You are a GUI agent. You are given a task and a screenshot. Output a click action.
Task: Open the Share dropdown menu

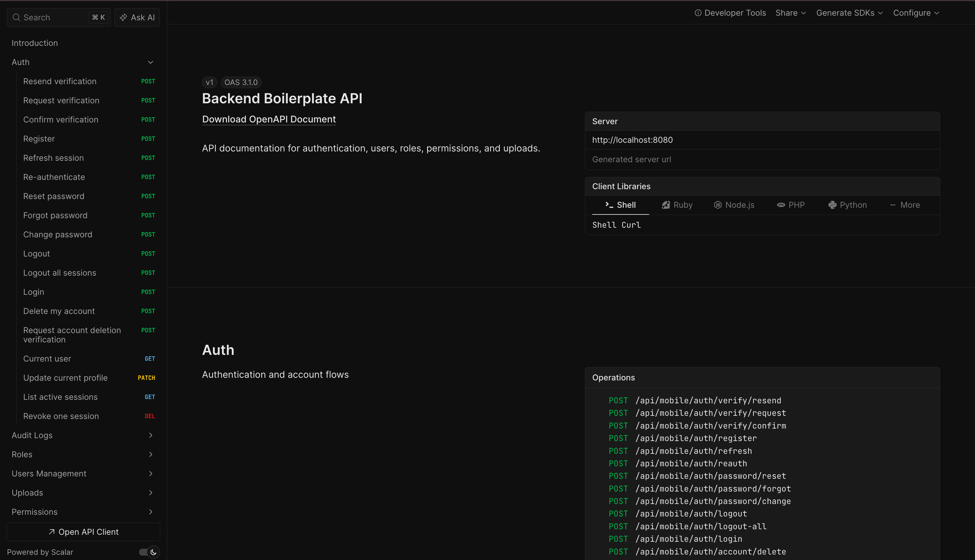pyautogui.click(x=790, y=13)
